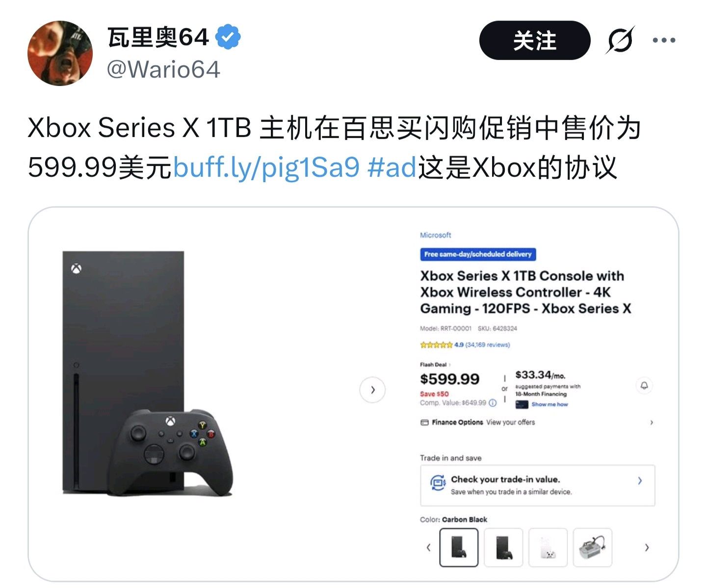This screenshot has width=706, height=588.
Task: Tap the Grok slashed-circle icon
Action: 620,40
